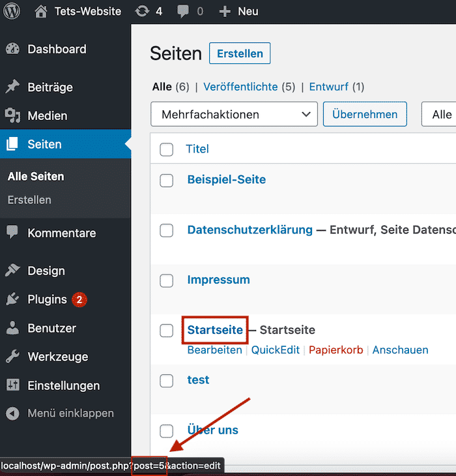456x476 pixels.
Task: Check the Startseite row checkbox
Action: 167,331
